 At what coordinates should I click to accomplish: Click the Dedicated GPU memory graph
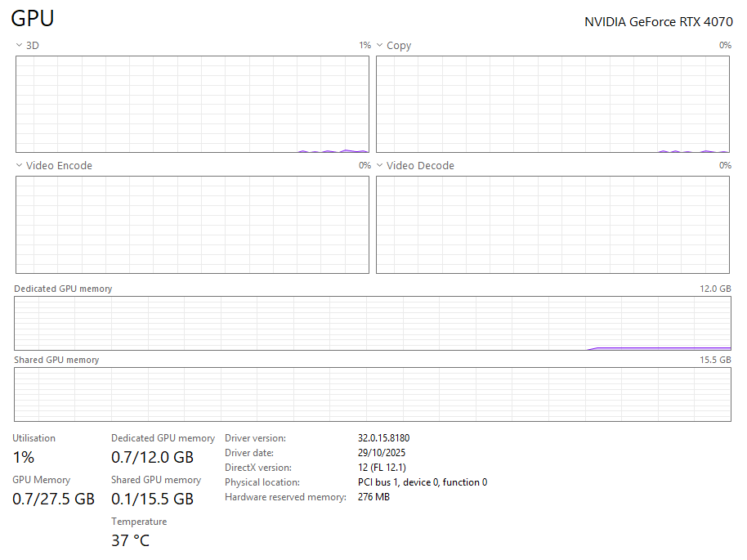pyautogui.click(x=373, y=323)
